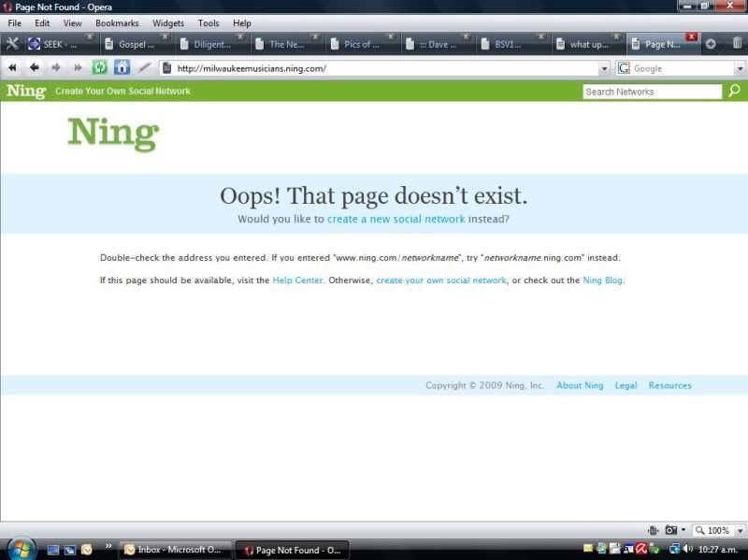Launch Outlook from quick launch
The image size is (748, 560).
coord(86,550)
